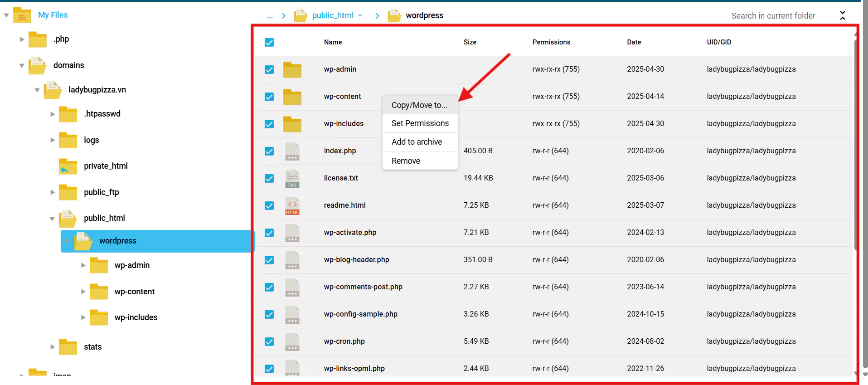
Task: Click the wp-includes folder icon in file list
Action: 292,124
